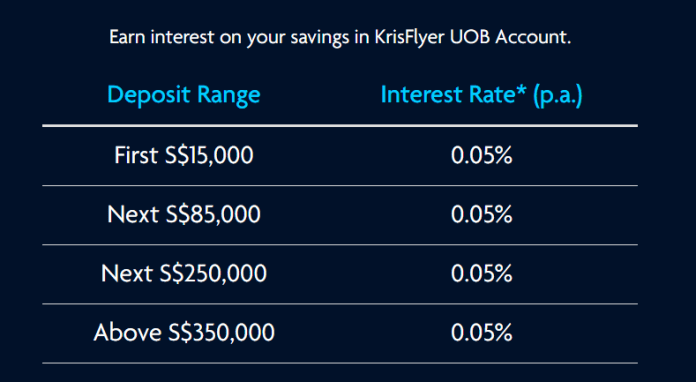Select the First S$15,000 cell

[184, 156]
